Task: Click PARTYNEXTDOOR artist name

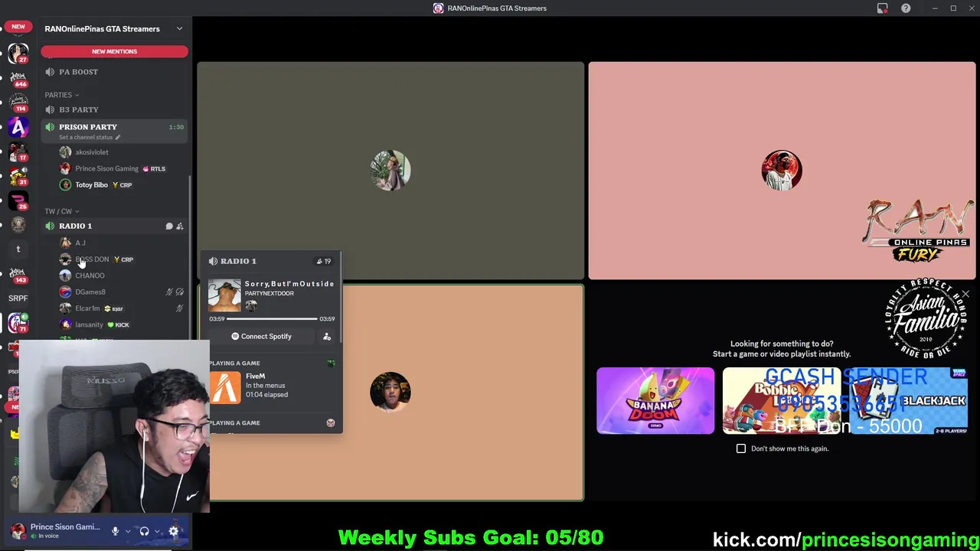Action: pyautogui.click(x=269, y=294)
